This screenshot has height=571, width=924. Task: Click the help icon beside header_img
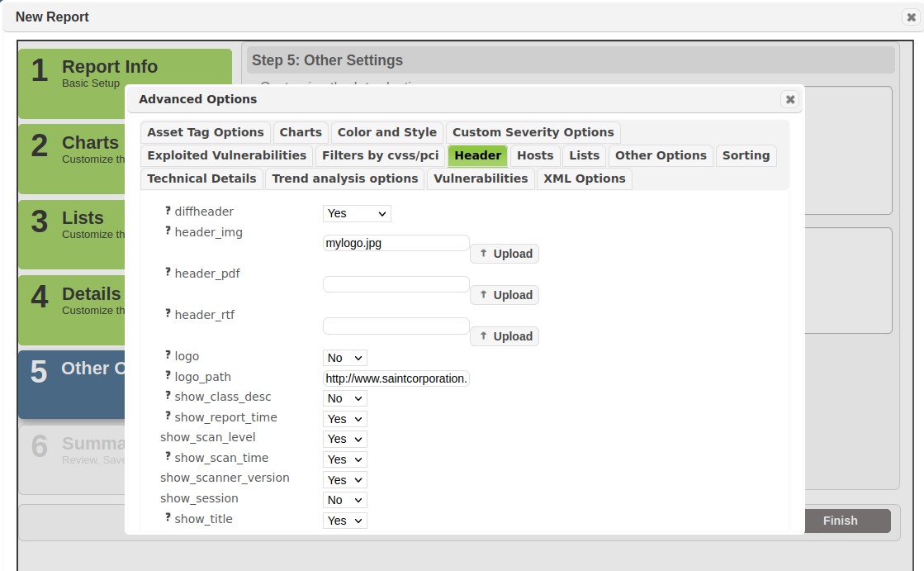coord(168,232)
